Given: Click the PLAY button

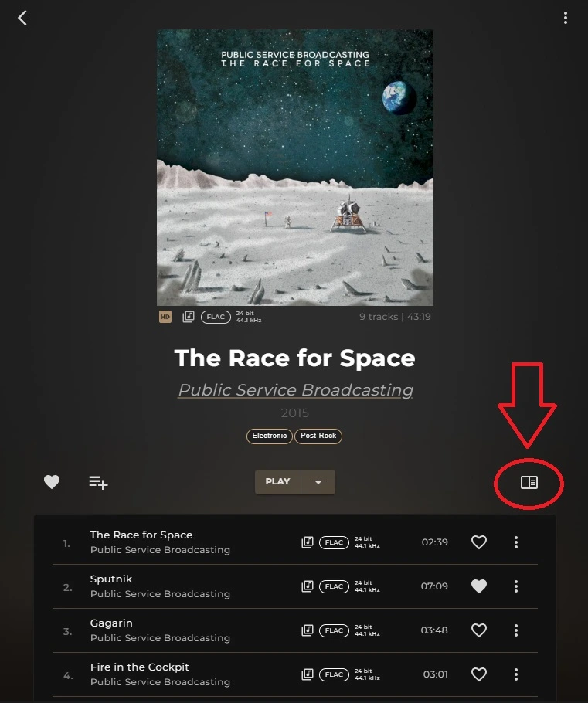Looking at the screenshot, I should (277, 482).
